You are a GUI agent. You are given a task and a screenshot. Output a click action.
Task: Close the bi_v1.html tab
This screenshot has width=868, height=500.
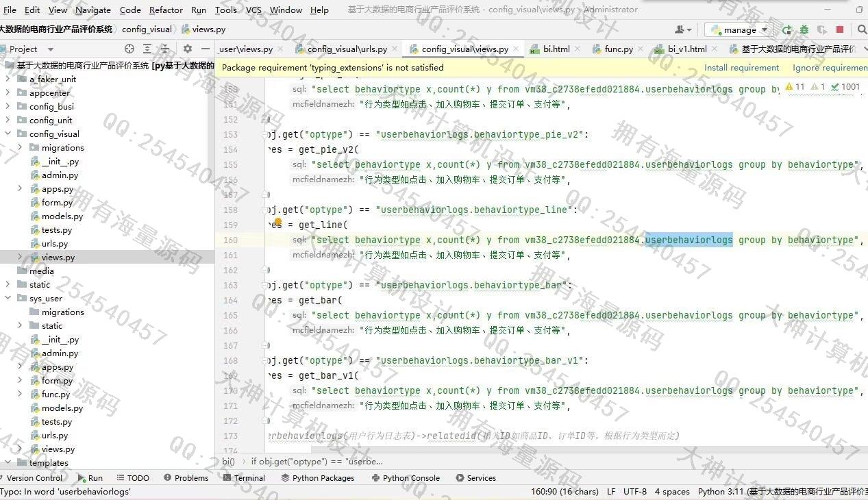click(x=714, y=49)
